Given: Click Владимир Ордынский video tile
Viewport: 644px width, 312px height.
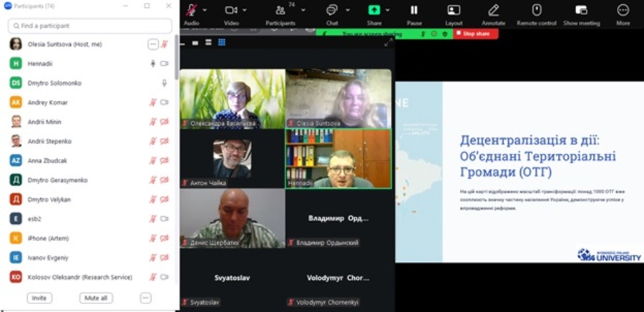Looking at the screenshot, I should click(x=338, y=218).
